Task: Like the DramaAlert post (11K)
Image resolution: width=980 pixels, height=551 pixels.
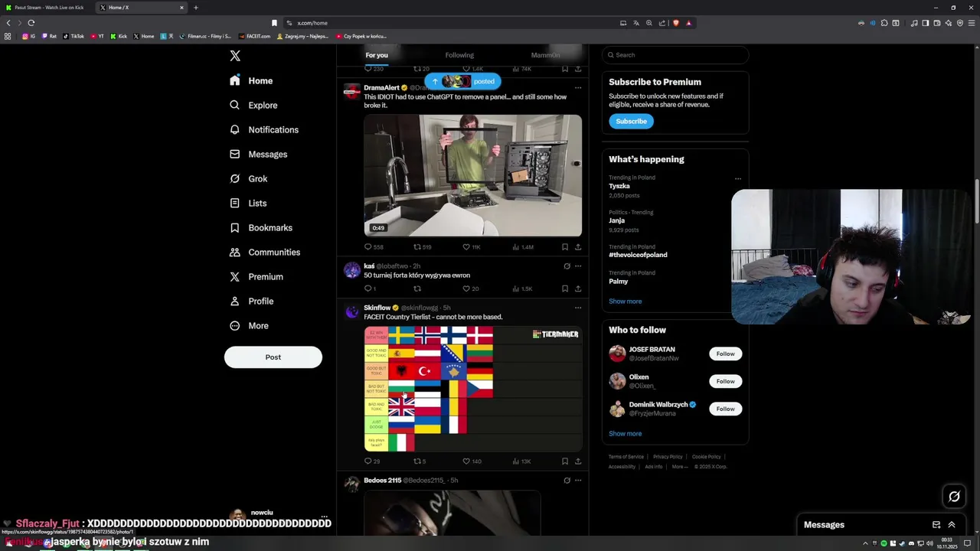Action: pos(472,247)
